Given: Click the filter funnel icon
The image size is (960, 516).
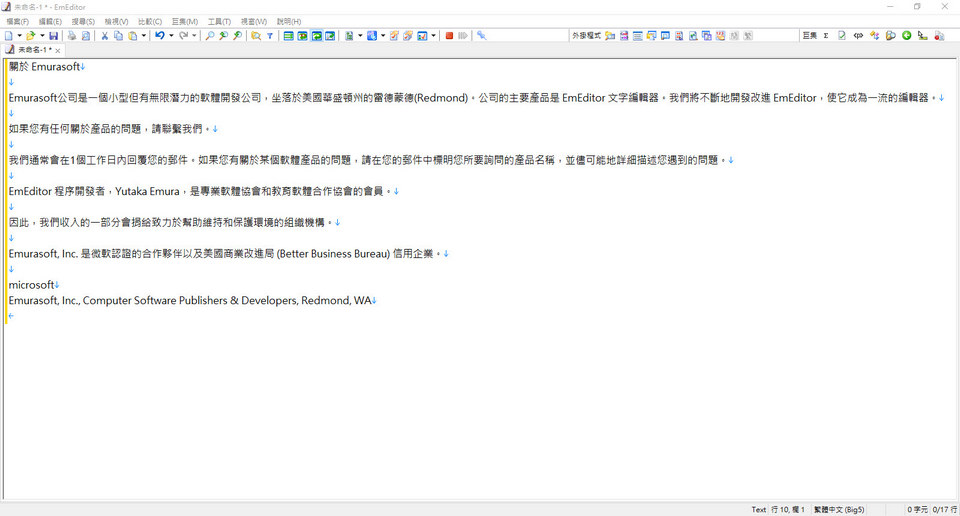Looking at the screenshot, I should pyautogui.click(x=270, y=36).
